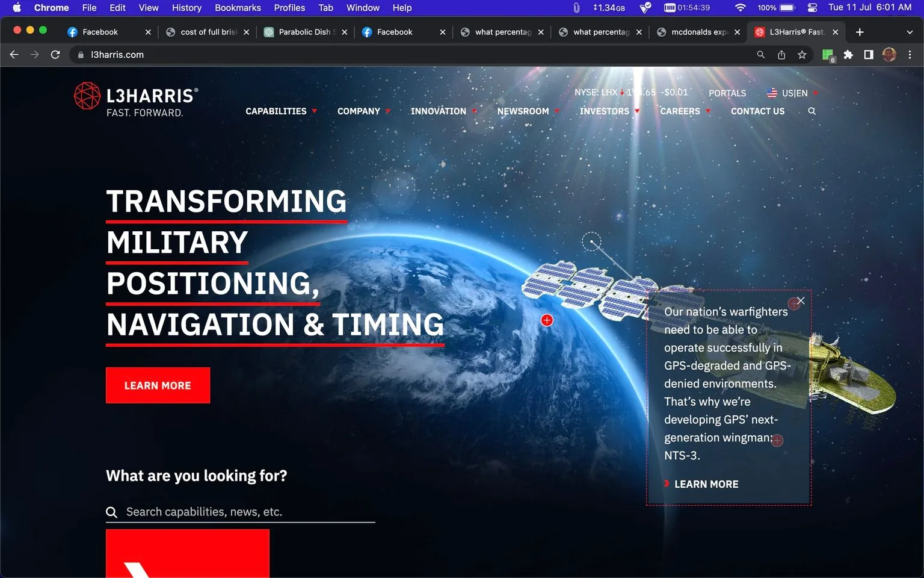Image resolution: width=924 pixels, height=578 pixels.
Task: Click the search capabilities input field
Action: pos(241,511)
